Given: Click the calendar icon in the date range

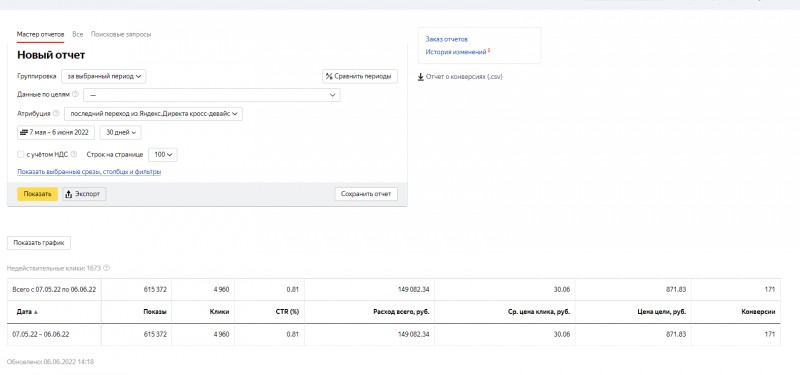Looking at the screenshot, I should point(24,133).
